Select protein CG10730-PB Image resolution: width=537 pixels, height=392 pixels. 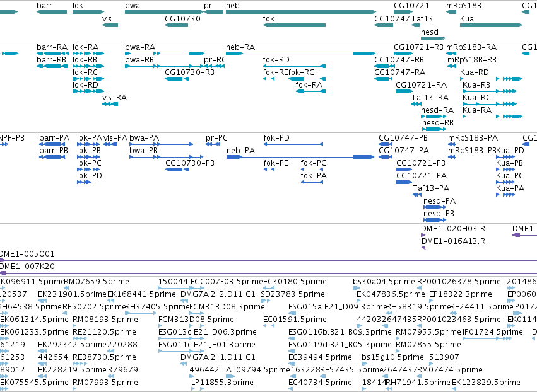190,163
